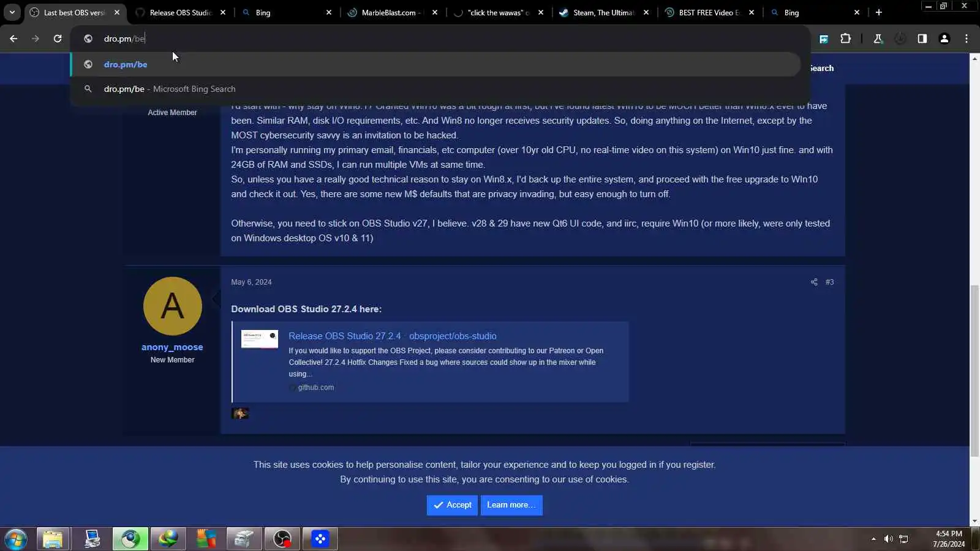
Task: Open the #3 post permalink
Action: click(829, 282)
